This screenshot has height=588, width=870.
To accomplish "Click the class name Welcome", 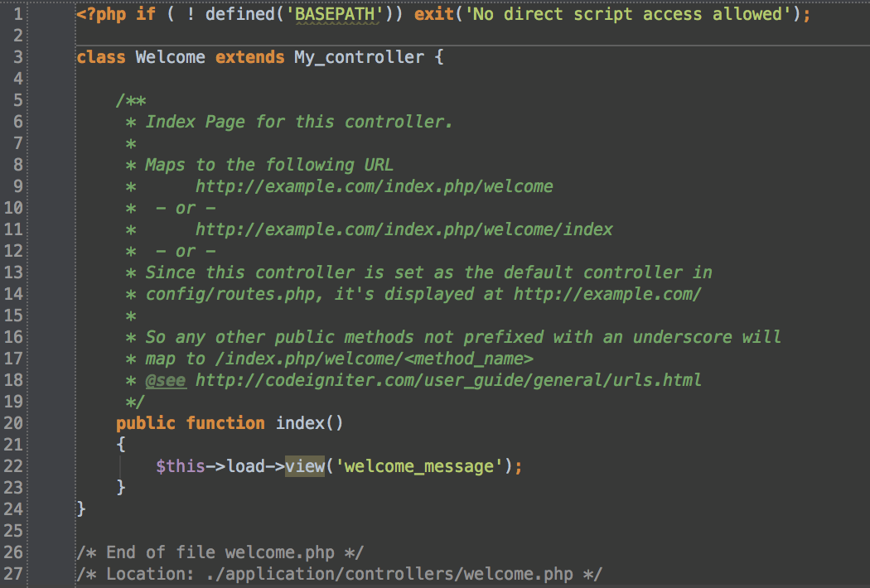I will pyautogui.click(x=171, y=57).
